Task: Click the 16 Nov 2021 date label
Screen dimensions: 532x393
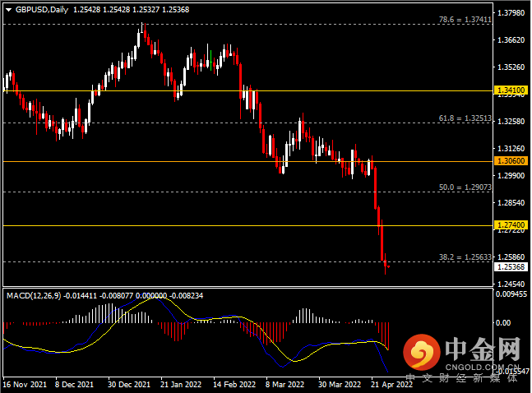Action: 25,385
